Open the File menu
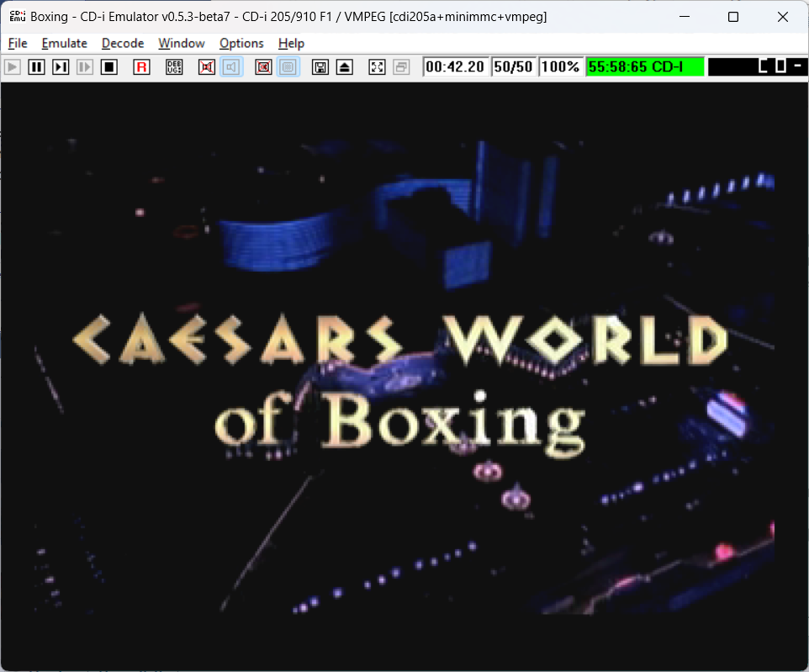809x672 pixels. (18, 44)
